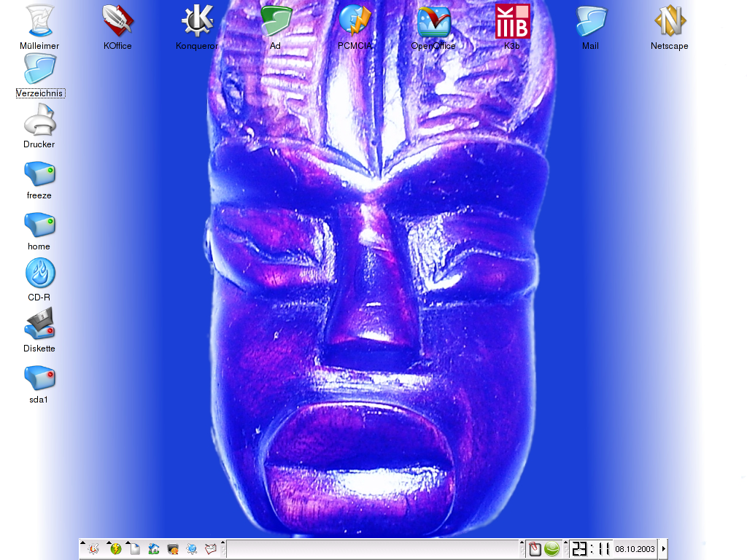Click the blue gear panel icon
The width and height of the screenshot is (747, 560).
coord(192,549)
